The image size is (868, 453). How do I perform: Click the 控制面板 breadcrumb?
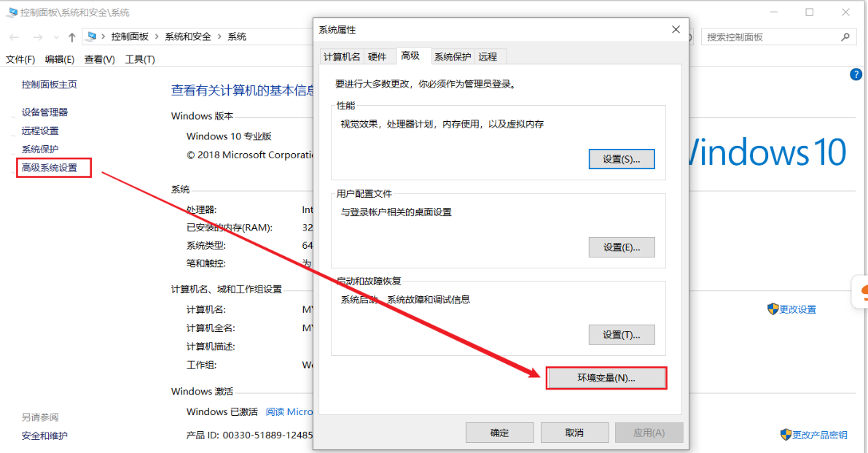click(x=130, y=36)
